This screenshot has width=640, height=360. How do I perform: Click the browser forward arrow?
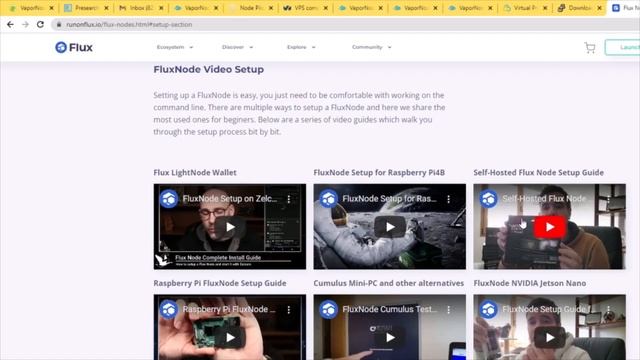pos(25,24)
